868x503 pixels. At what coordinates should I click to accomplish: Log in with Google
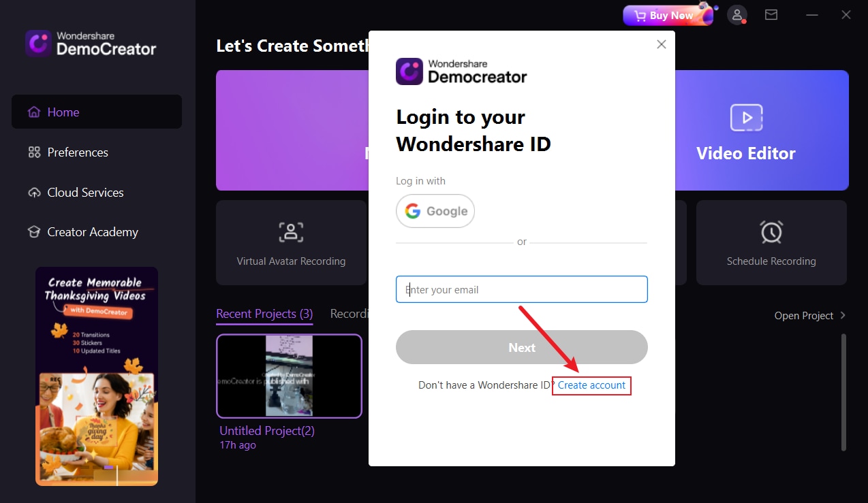(435, 211)
